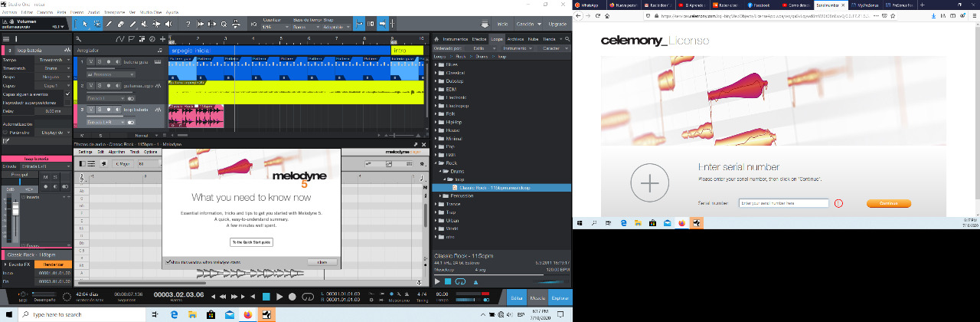Open the Transporte menu
The width and height of the screenshot is (980, 322).
point(114,12)
